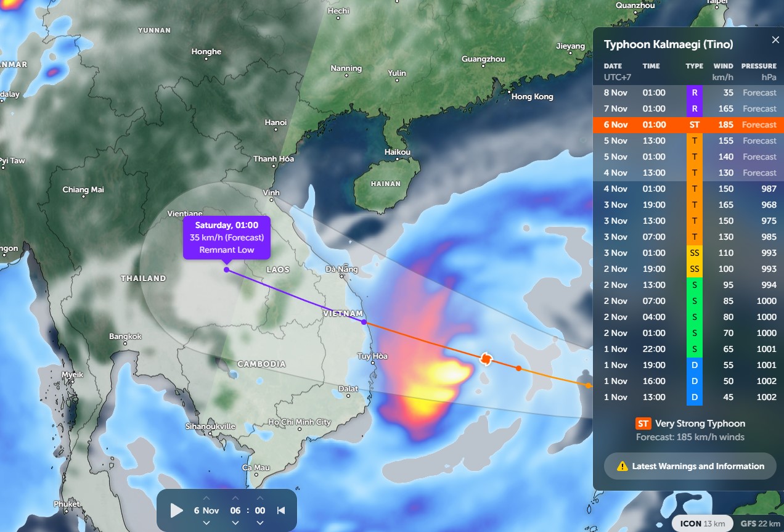Click the typhoon current-position swirl icon on the track
Viewport: 784px width, 532px height.
point(486,359)
